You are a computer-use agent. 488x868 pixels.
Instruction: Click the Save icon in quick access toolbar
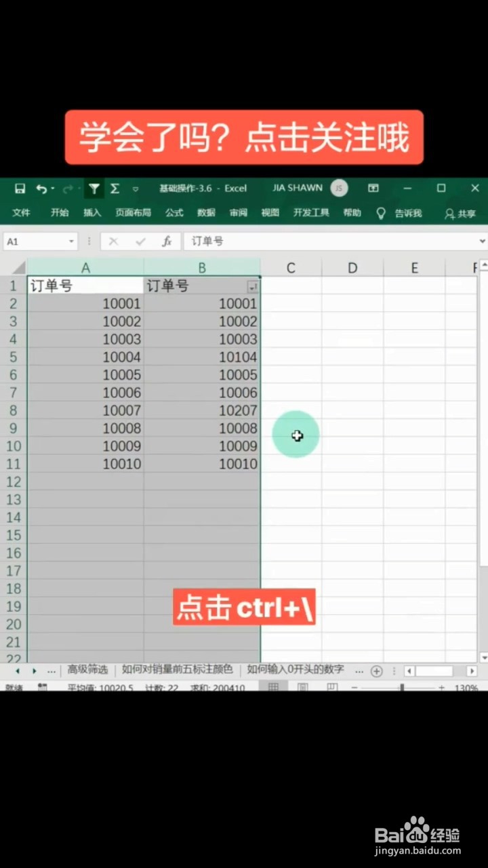click(20, 189)
